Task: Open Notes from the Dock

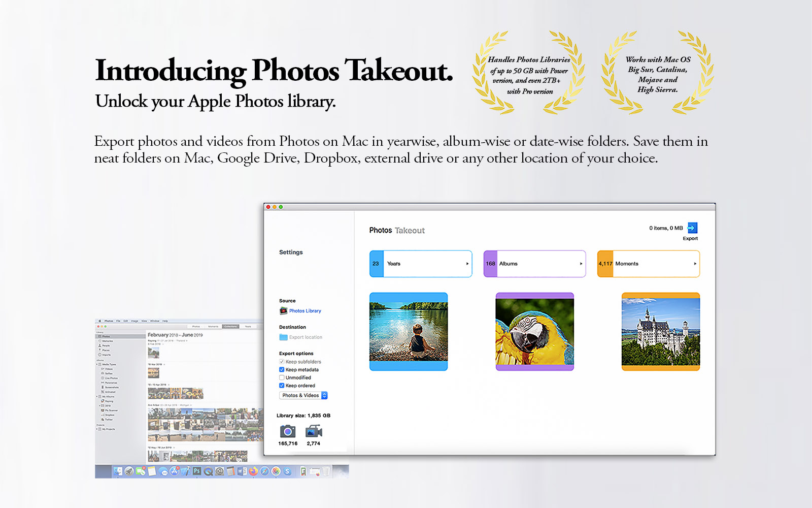Action: [152, 471]
